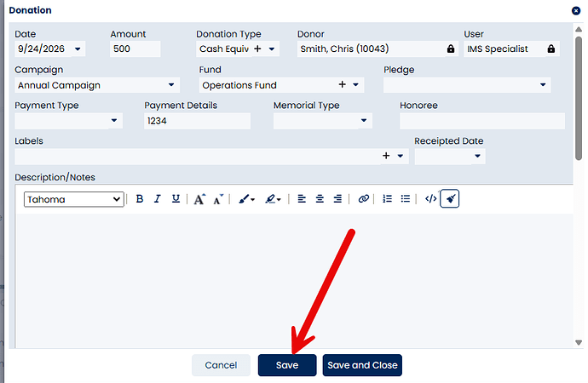Add a new label with plus icon

[386, 156]
